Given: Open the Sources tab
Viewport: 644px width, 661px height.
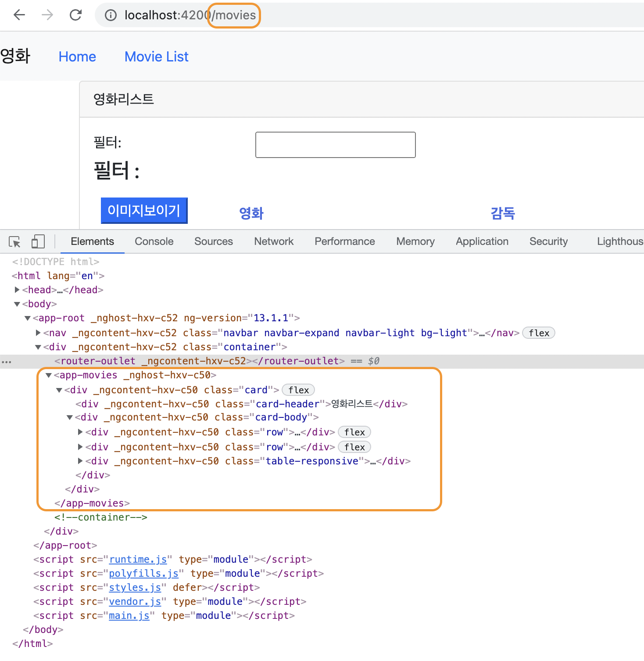Looking at the screenshot, I should point(214,241).
